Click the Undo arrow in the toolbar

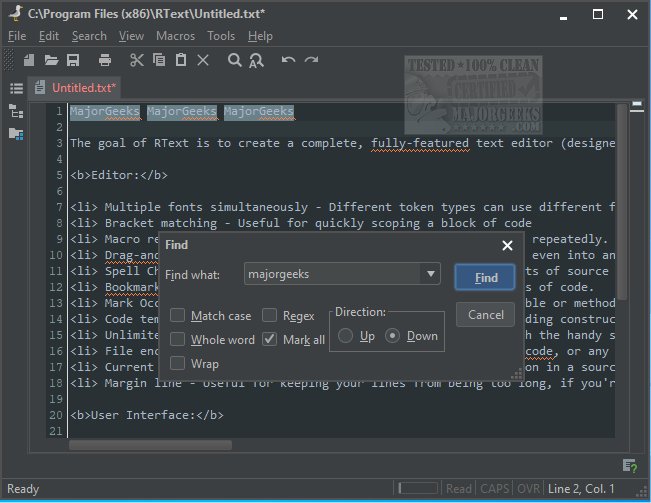pos(288,61)
